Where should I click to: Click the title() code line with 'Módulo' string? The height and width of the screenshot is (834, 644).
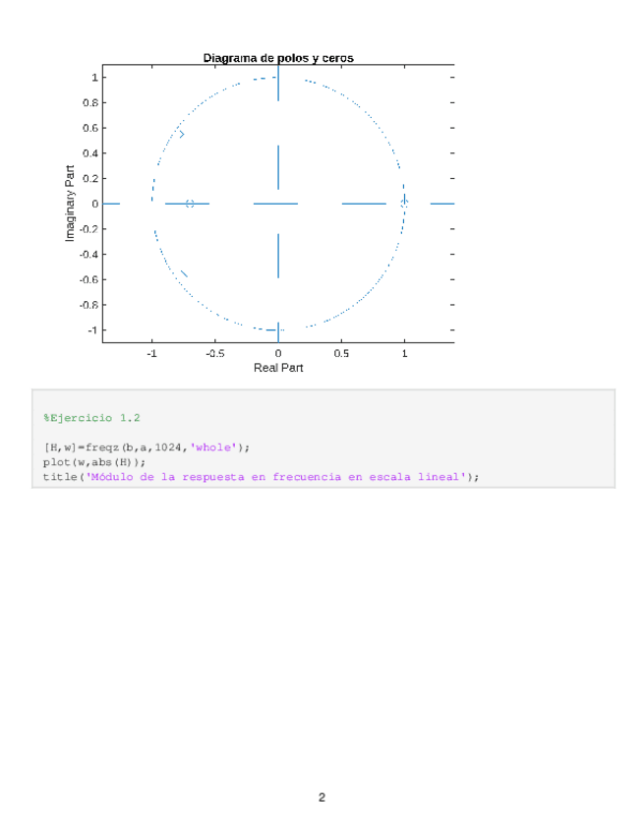tap(261, 477)
